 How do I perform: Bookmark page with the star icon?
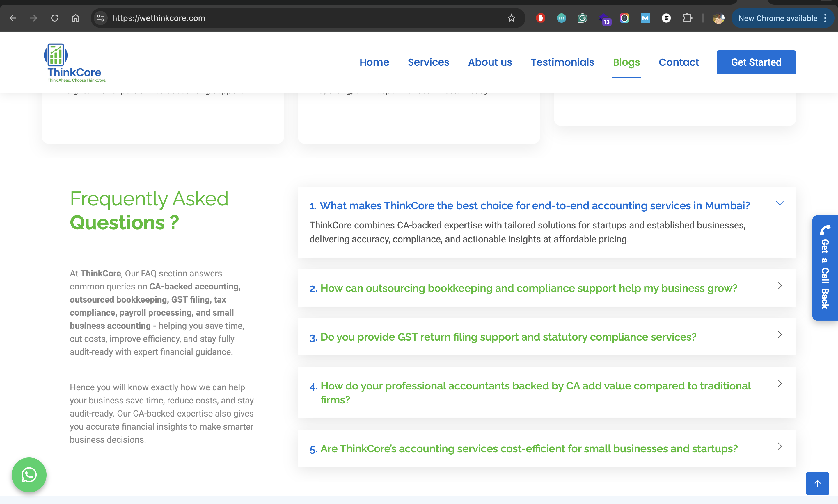pyautogui.click(x=511, y=18)
